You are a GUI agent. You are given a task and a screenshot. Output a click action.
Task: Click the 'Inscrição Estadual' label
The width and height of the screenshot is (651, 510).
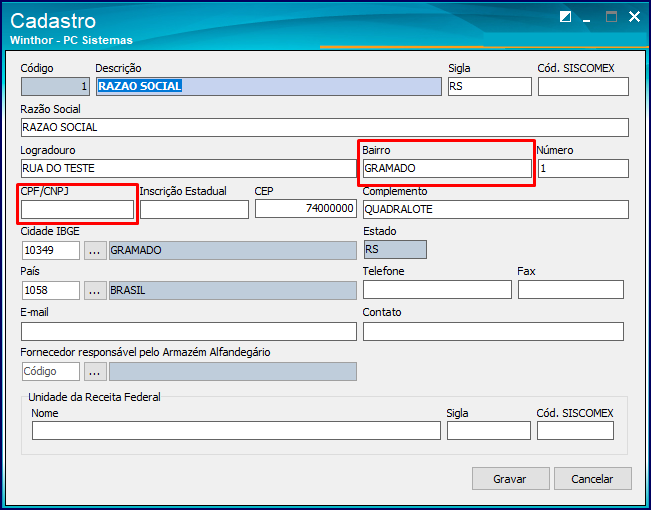[183, 191]
